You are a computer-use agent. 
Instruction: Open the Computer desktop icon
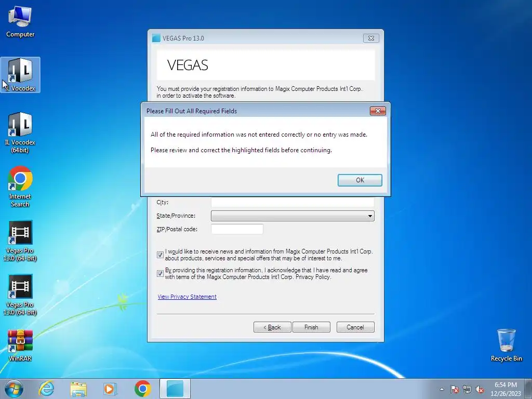[20, 22]
